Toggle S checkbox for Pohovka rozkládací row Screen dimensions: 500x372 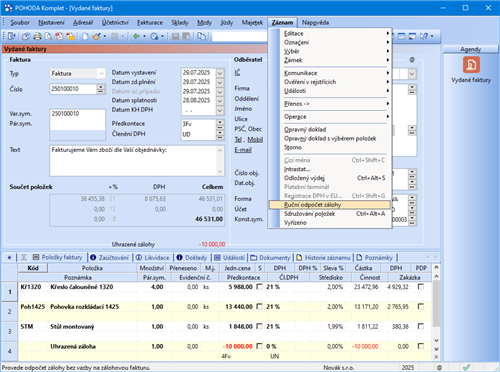259,306
